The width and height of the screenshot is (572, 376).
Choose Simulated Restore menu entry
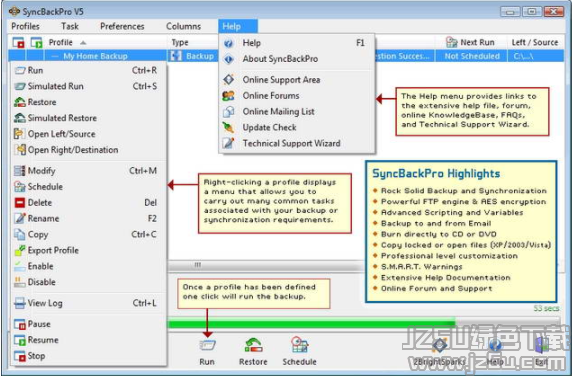89,118
